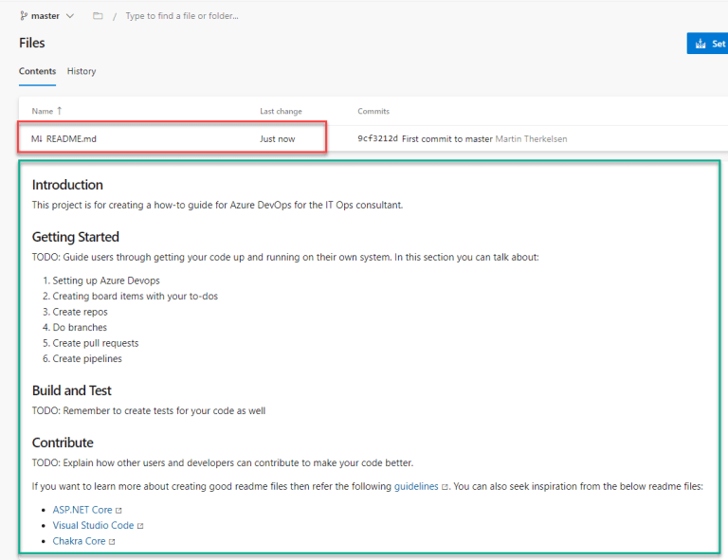This screenshot has width=728, height=560.
Task: Click the 'Just now' last change cell
Action: tap(277, 138)
